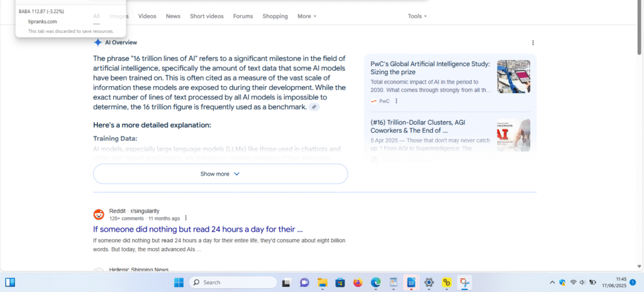Screen dimensions: 644x292
Task: Open the Hellenic Shipping News result
Action: click(x=139, y=269)
